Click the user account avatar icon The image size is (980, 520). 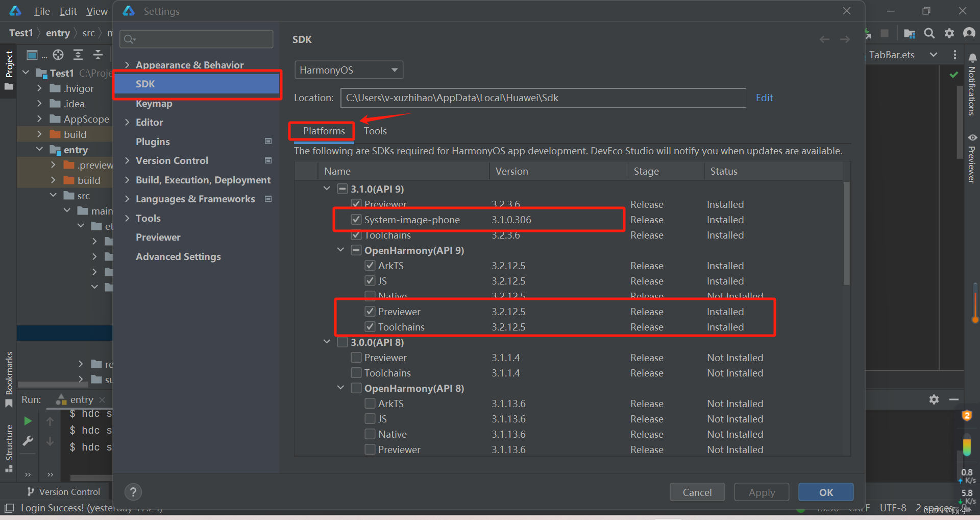[x=969, y=33]
